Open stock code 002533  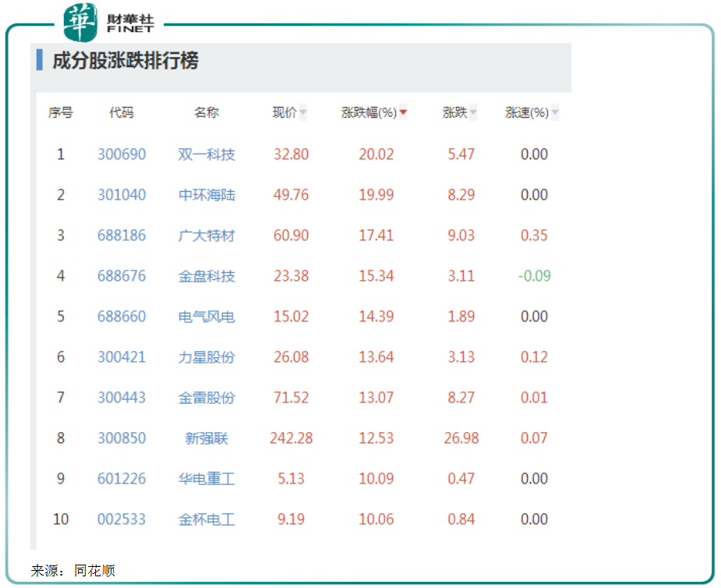pos(122,519)
